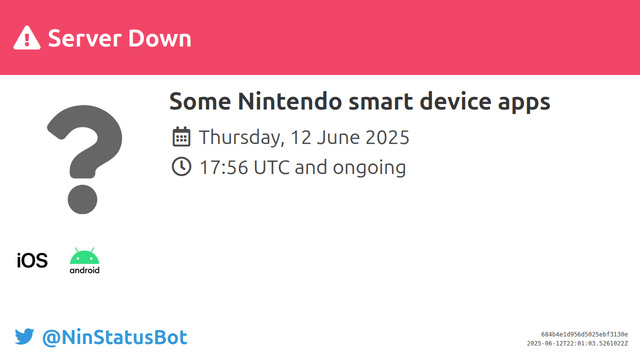Select the 684b4e1d956d5025ebf3130e hash text
The image size is (640, 360).
tap(584, 334)
